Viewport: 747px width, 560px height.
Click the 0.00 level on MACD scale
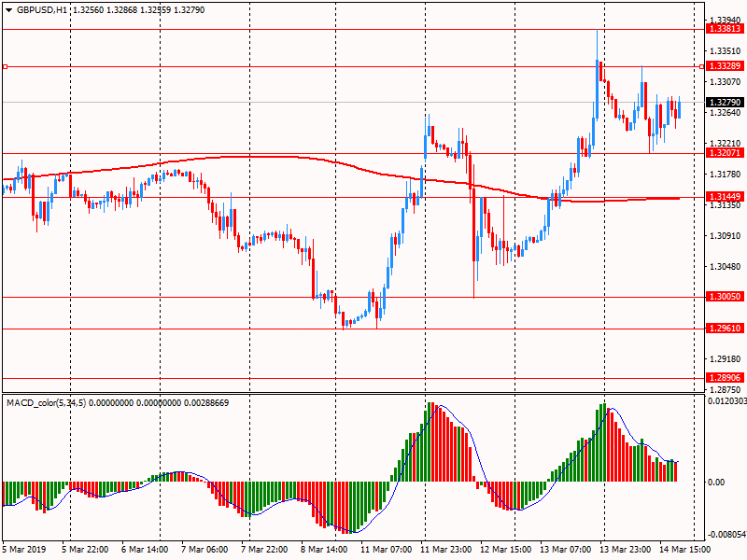point(716,482)
